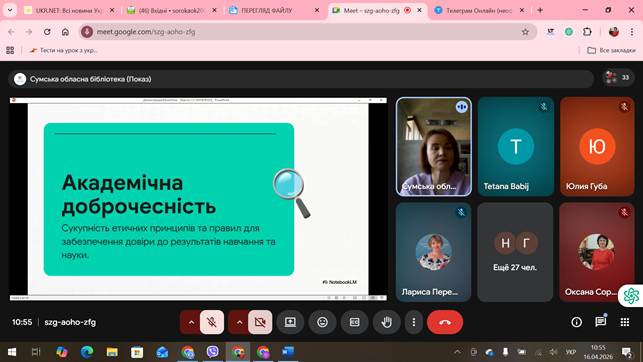Click the Present now screen share icon
643x362 pixels.
point(290,322)
